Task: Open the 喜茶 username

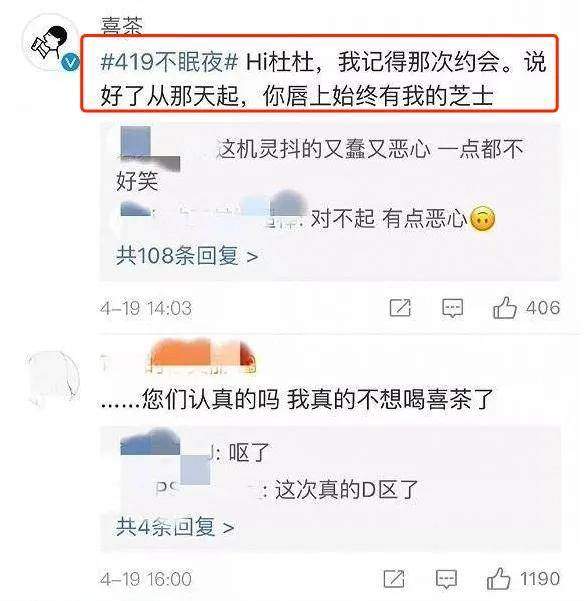Action: click(x=122, y=25)
